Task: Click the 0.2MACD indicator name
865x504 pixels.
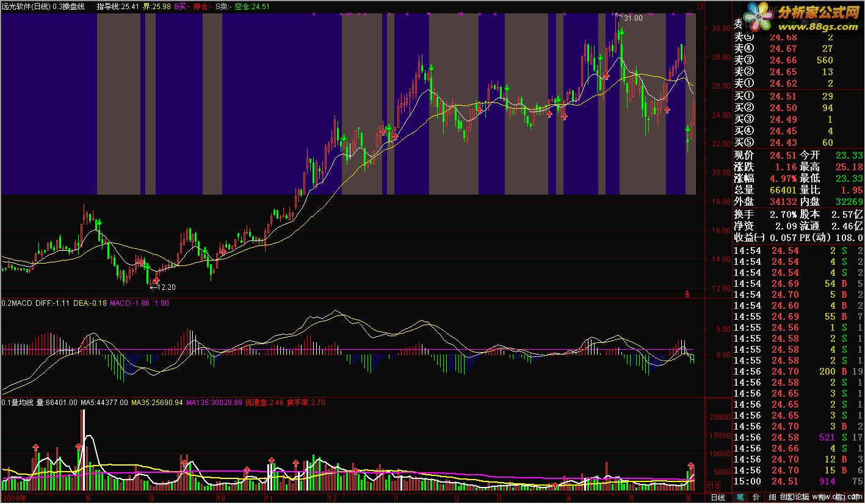Action: 17,303
